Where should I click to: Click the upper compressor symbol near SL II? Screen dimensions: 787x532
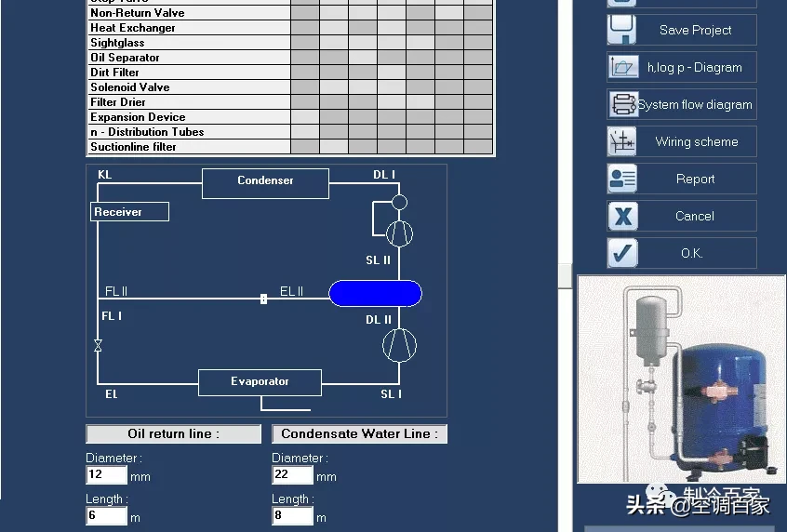(x=399, y=233)
